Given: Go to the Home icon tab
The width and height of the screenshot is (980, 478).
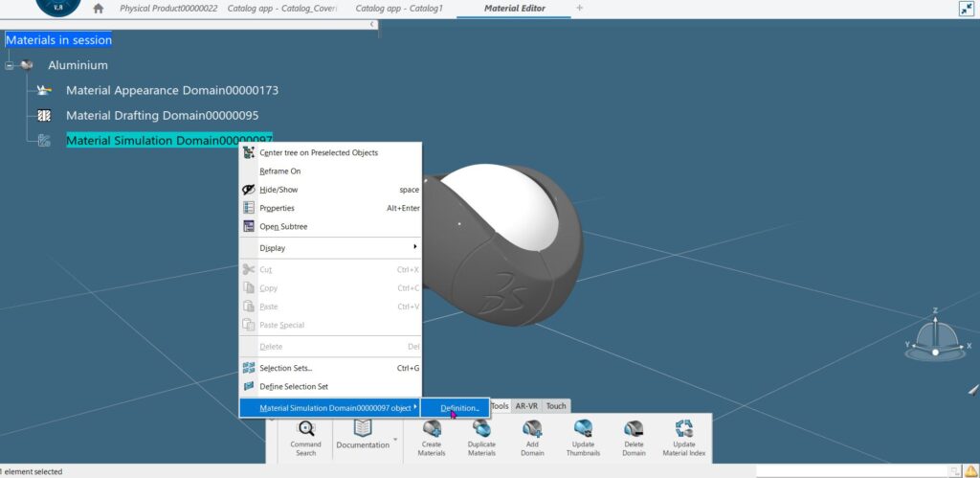Looking at the screenshot, I should (98, 9).
